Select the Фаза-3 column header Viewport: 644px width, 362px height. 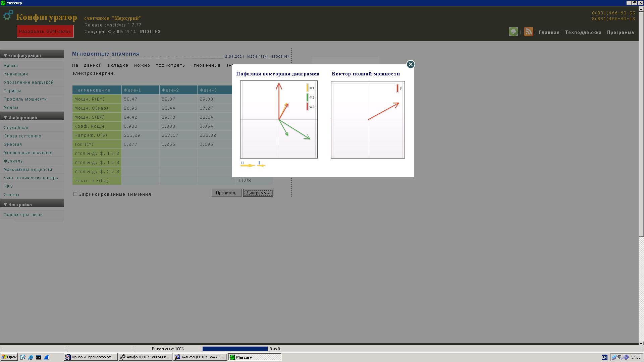215,90
